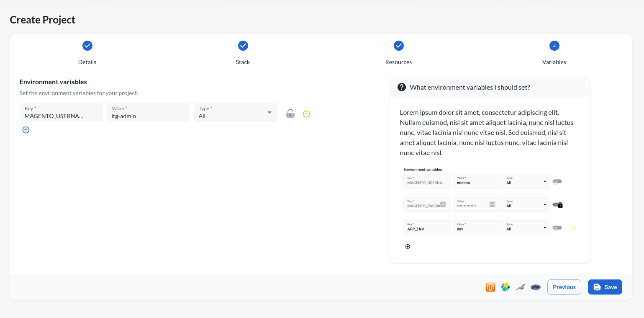This screenshot has height=318, width=644.
Task: Toggle the padlock secret icon for MAGENTO_USERNAME
Action: [x=290, y=114]
